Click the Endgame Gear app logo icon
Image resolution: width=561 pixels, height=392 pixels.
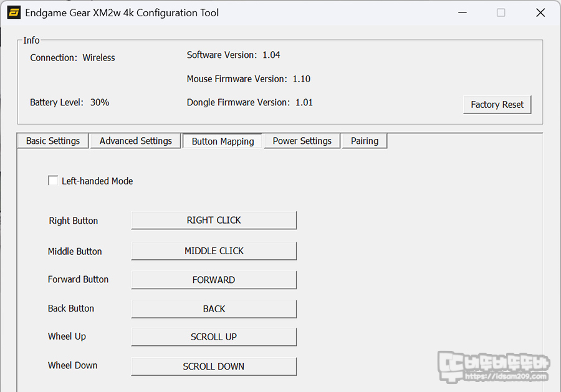pos(14,13)
